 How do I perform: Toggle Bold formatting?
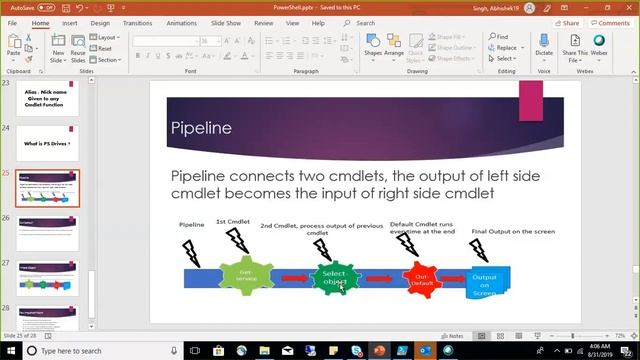(x=138, y=56)
